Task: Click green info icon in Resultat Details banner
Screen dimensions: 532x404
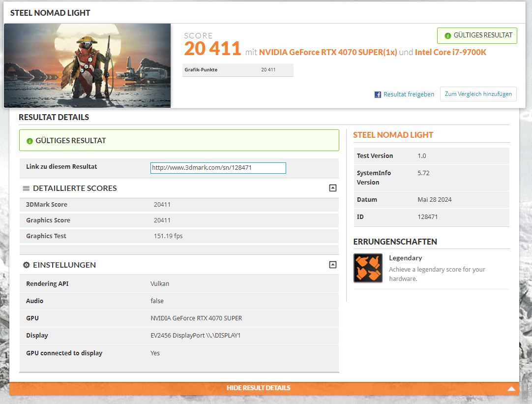Action: point(30,141)
